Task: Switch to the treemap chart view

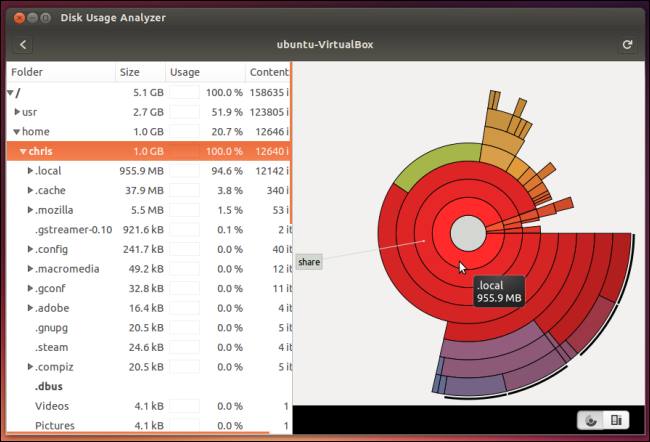Action: 617,420
